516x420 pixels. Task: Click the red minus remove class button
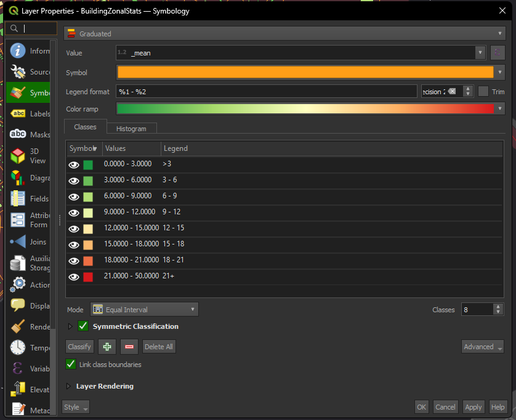tap(129, 347)
